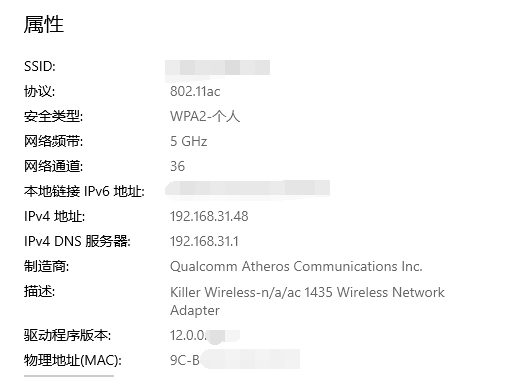This screenshot has height=377, width=525.
Task: Click the SSID: label
Action: (40, 66)
